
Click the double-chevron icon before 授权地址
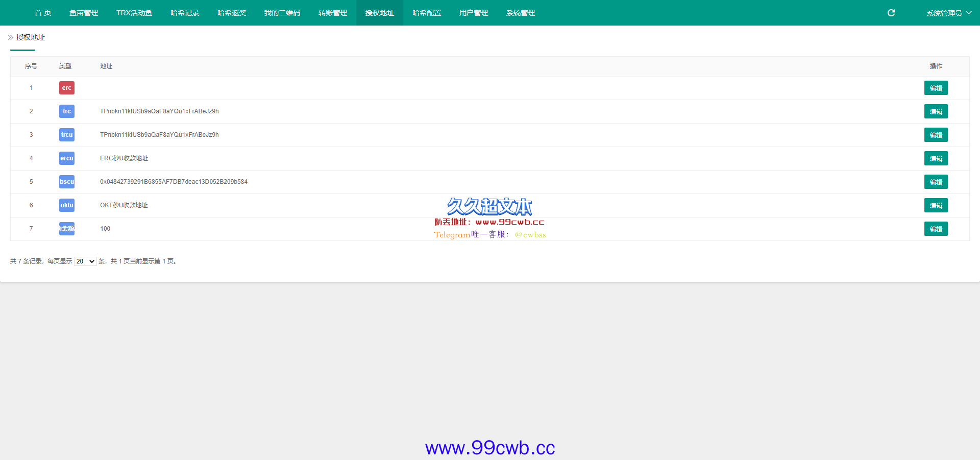(x=11, y=37)
